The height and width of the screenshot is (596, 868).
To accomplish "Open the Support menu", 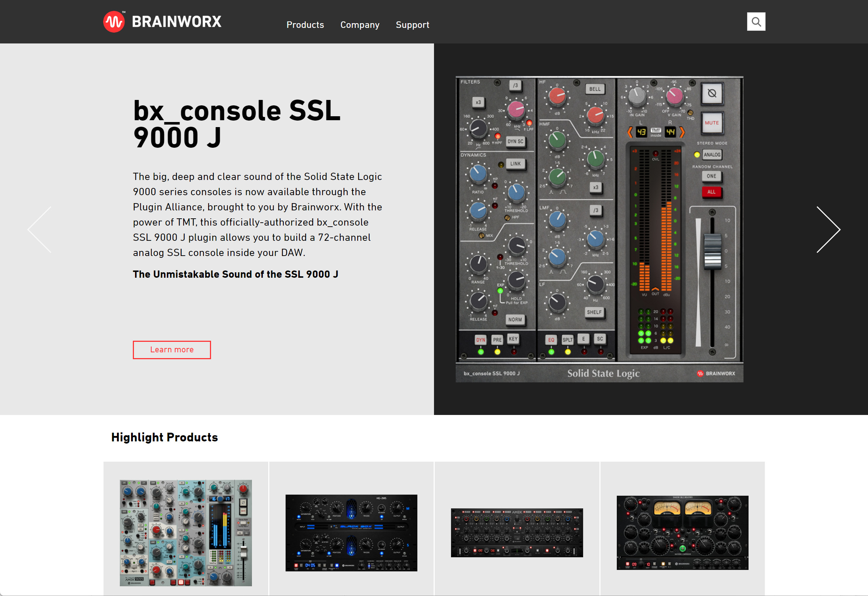I will click(412, 25).
